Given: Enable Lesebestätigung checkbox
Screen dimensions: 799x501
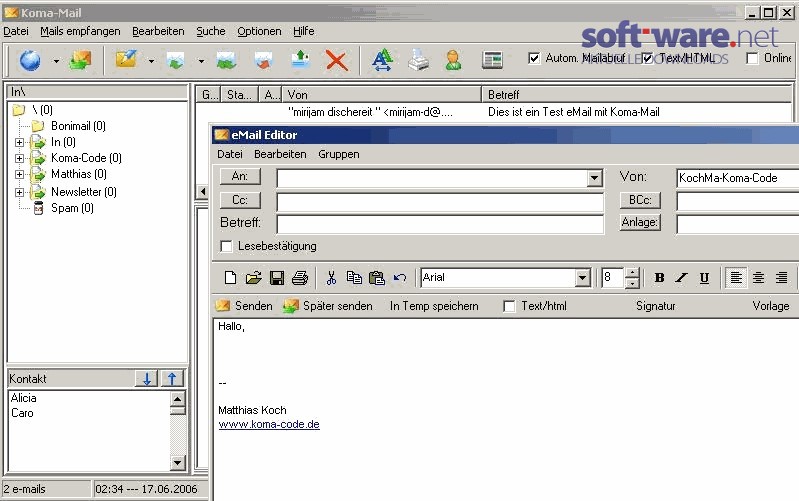Looking at the screenshot, I should [226, 246].
